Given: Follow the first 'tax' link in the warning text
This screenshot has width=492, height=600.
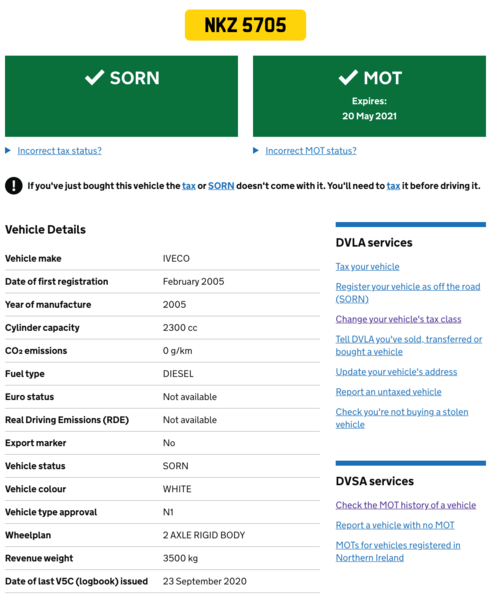Looking at the screenshot, I should (189, 186).
